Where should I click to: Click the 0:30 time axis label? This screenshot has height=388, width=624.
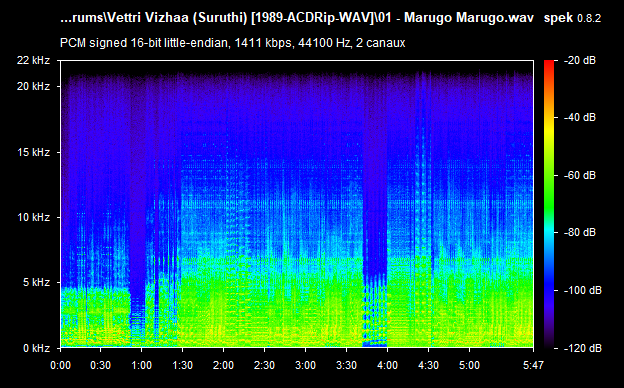click(101, 365)
